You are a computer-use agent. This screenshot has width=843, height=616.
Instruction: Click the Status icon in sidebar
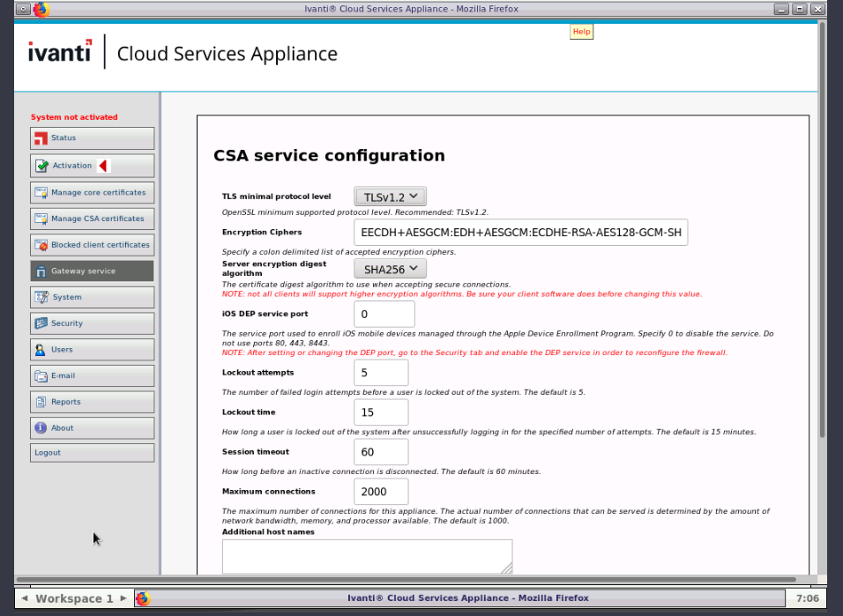click(41, 138)
